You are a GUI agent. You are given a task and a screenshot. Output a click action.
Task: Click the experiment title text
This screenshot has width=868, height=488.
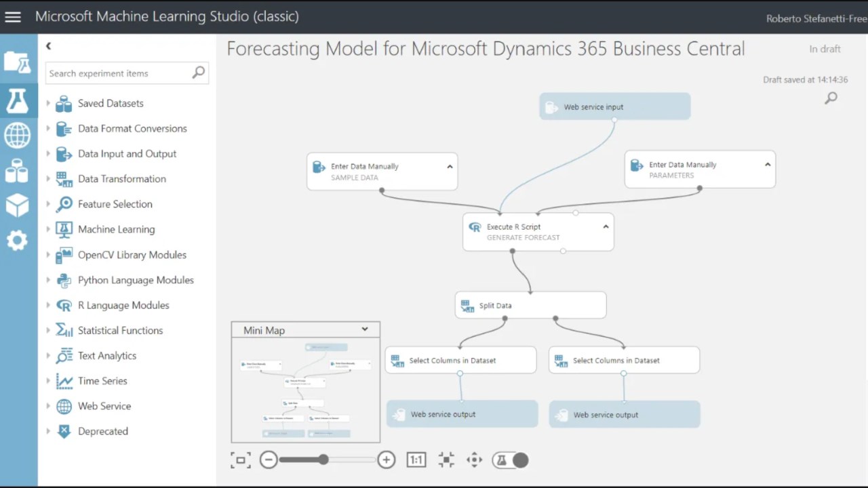(486, 49)
